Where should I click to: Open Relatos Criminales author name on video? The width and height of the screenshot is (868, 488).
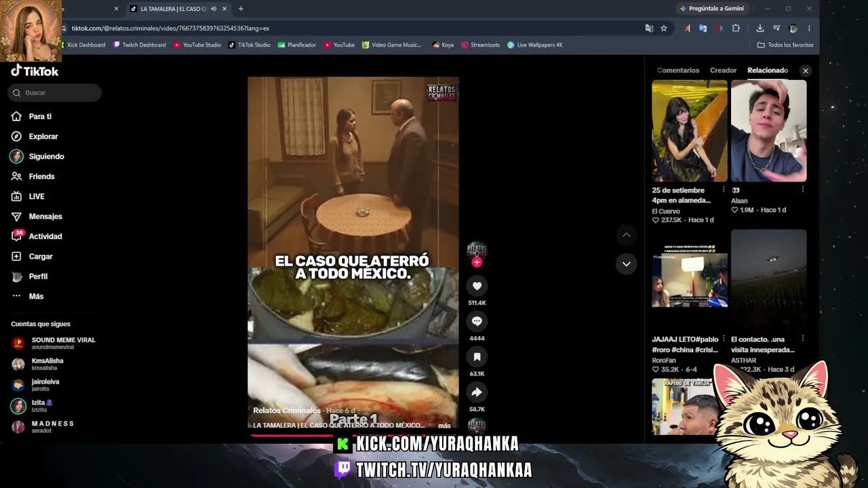[x=287, y=411]
